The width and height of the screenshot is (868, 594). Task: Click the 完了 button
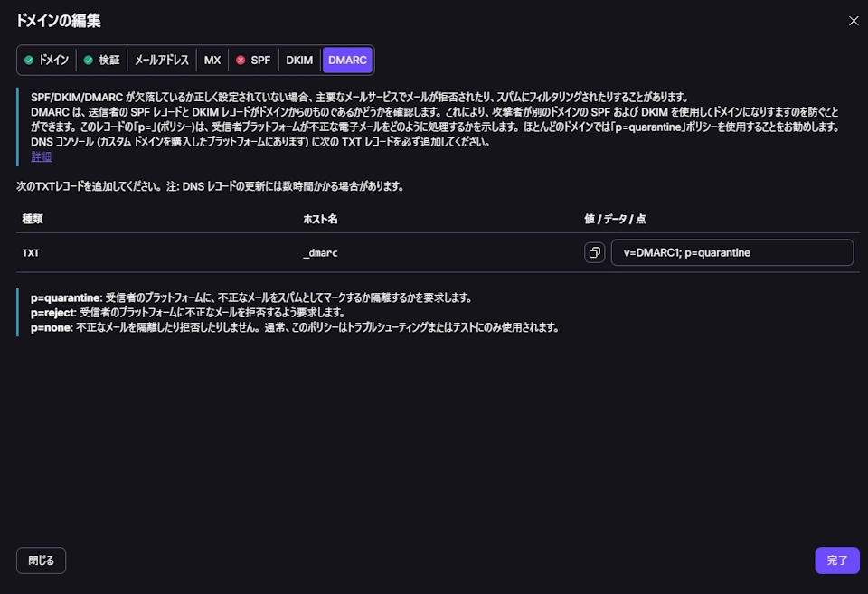(836, 561)
